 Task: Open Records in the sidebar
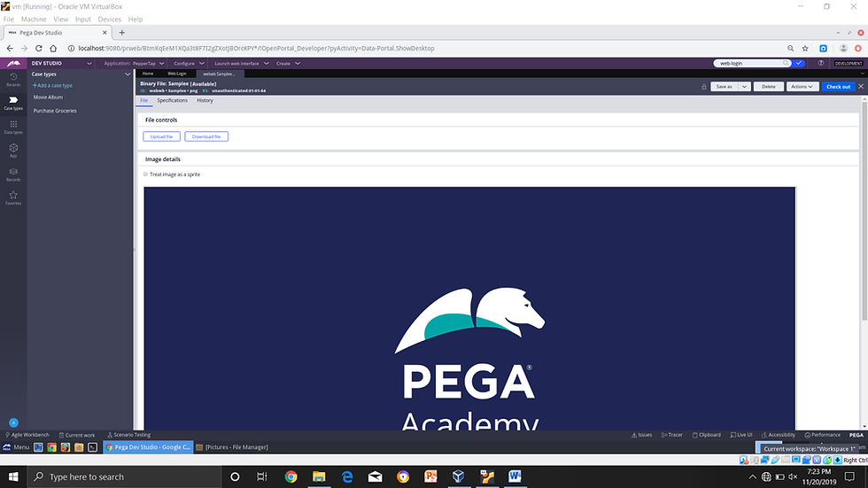[x=13, y=174]
